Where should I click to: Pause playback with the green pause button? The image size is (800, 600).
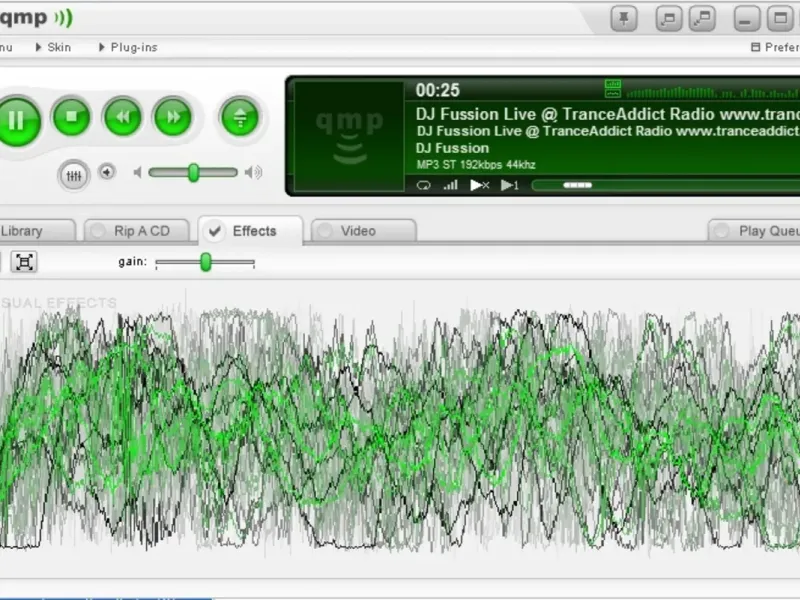18,120
